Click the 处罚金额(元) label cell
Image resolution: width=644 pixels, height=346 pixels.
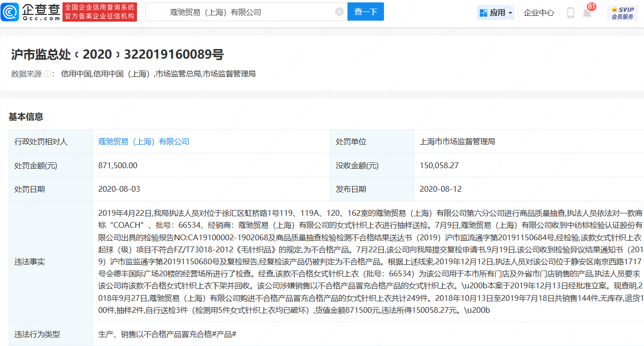(x=50, y=165)
